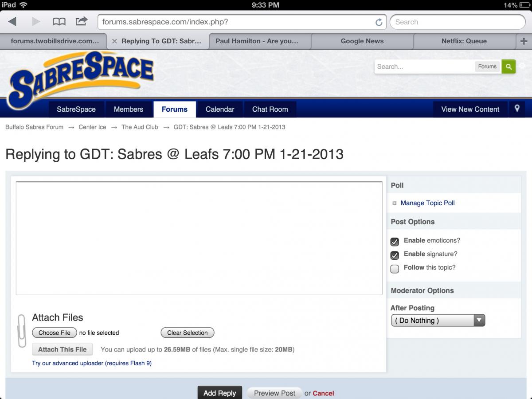Reload the page with refresh icon
The image size is (532, 399).
point(379,22)
